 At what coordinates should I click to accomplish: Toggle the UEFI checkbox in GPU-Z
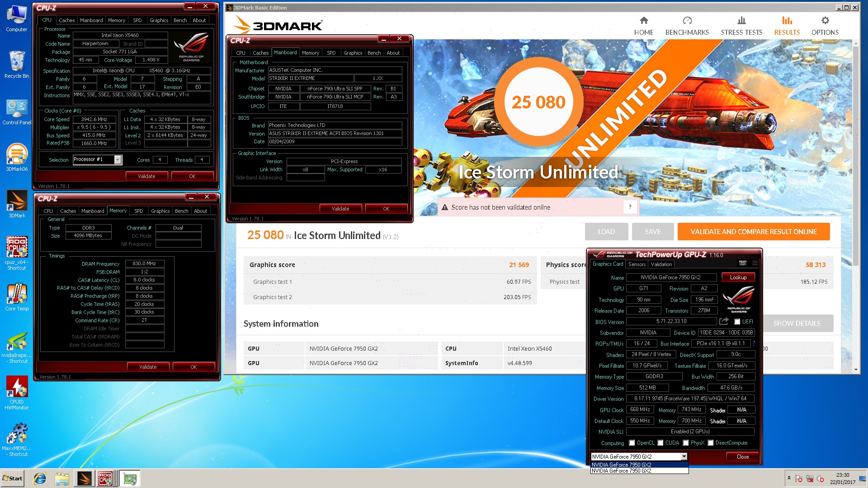coord(737,322)
